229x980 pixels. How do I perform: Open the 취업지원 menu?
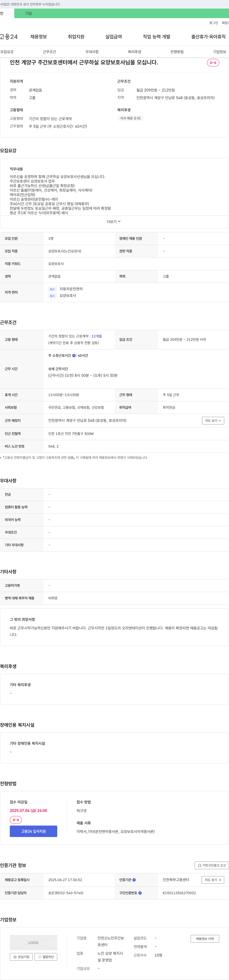tap(76, 36)
